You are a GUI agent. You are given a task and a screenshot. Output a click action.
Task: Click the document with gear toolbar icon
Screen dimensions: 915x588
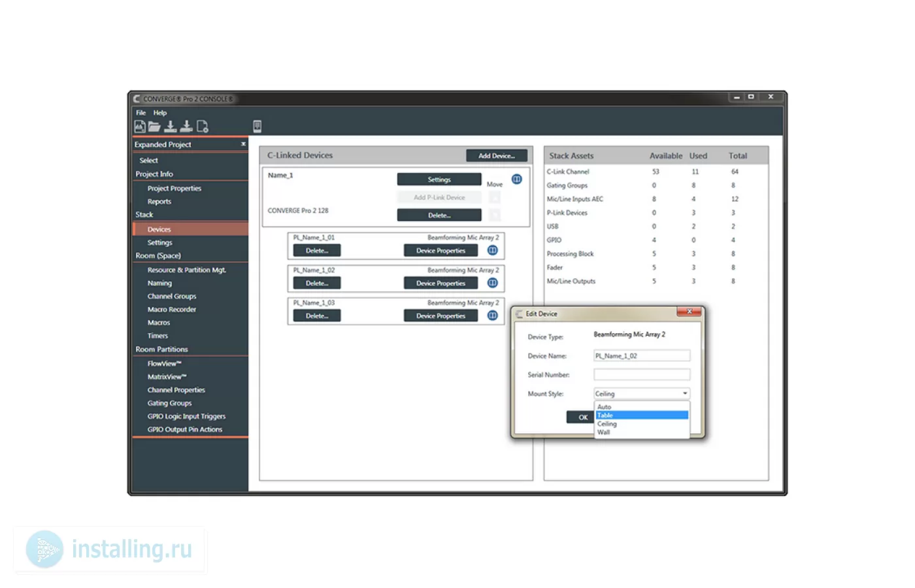tap(203, 126)
